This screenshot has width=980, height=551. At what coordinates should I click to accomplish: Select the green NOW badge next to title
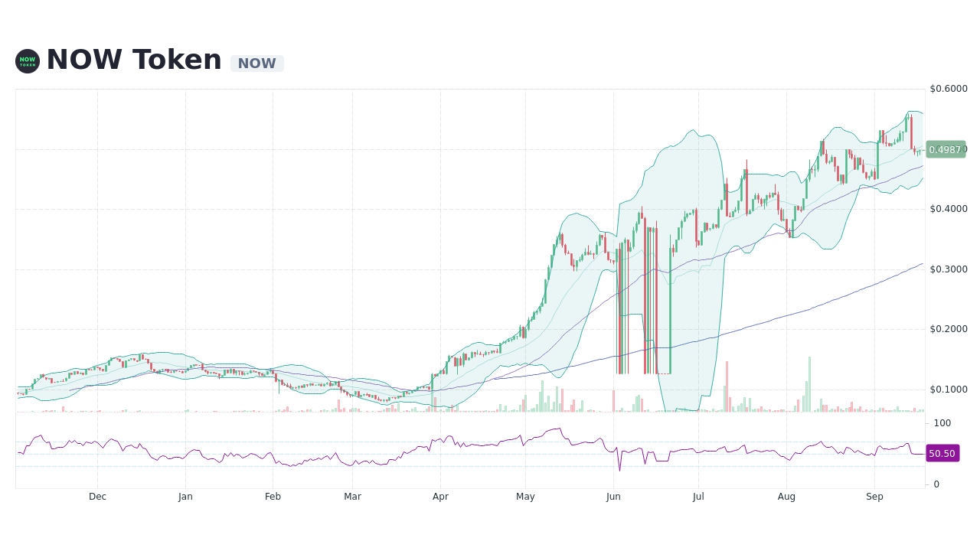256,64
